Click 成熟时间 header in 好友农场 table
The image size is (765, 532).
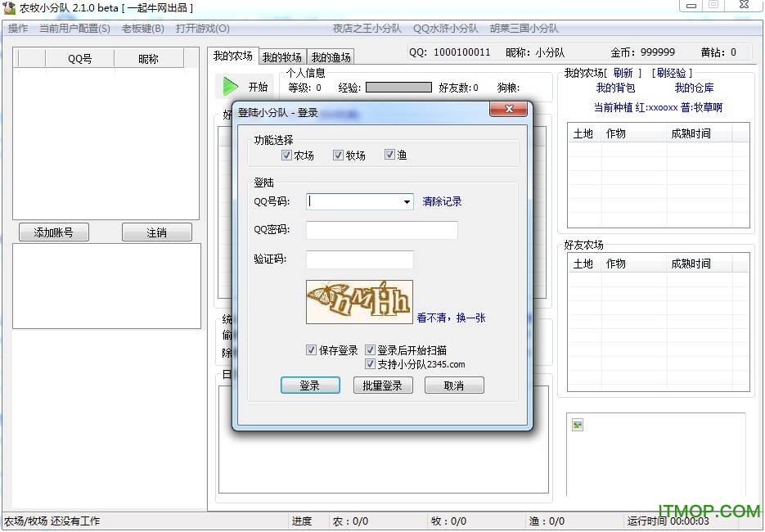point(699,264)
